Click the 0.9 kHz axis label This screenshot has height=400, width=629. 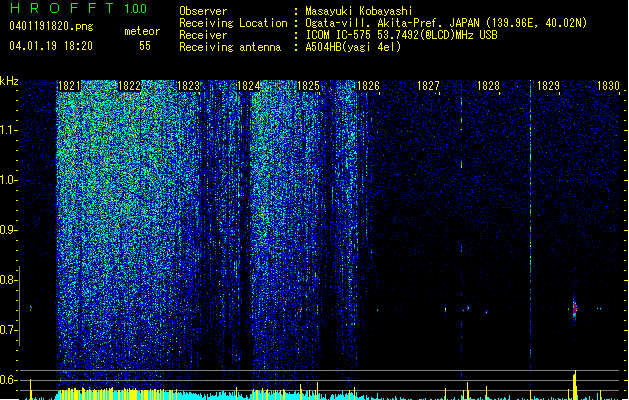click(8, 230)
